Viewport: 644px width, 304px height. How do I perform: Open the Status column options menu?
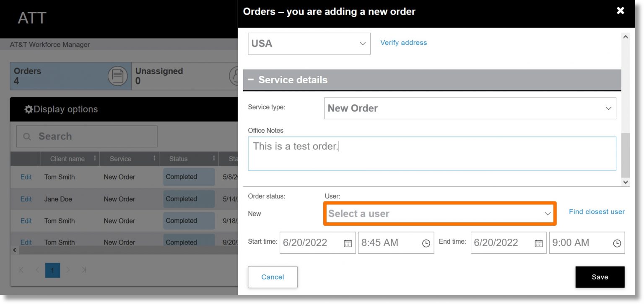214,159
